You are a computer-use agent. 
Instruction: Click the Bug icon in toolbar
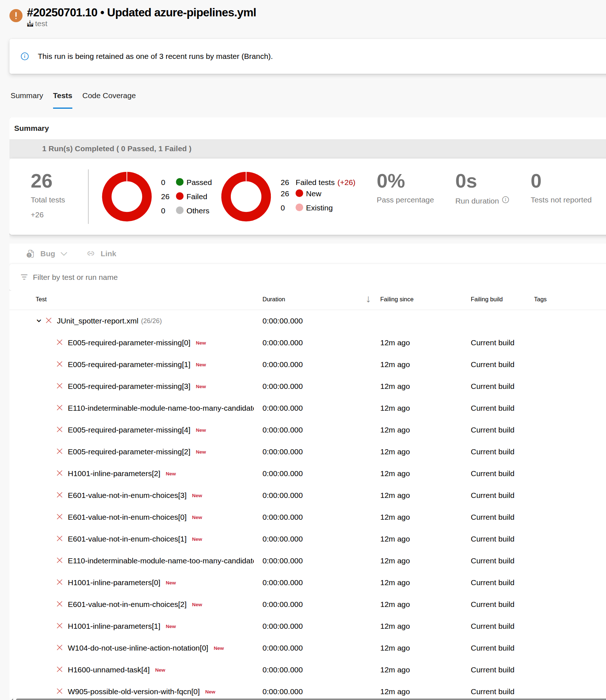[31, 254]
